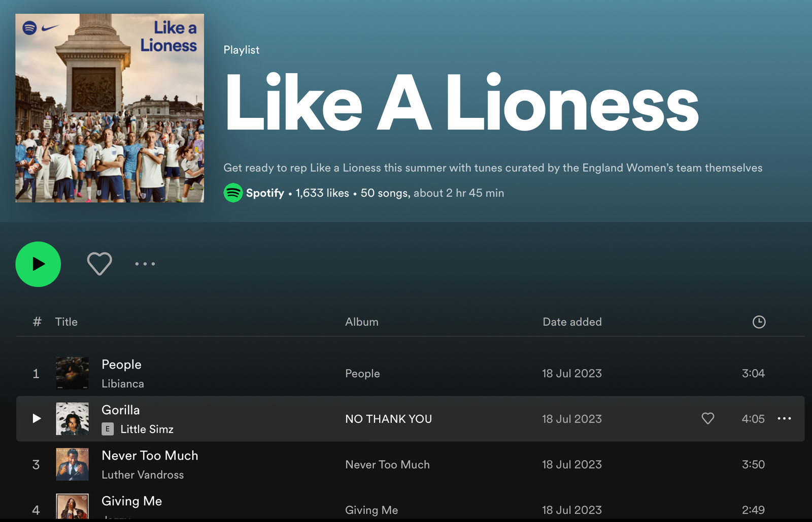The width and height of the screenshot is (812, 522).
Task: Save Gorilla by clicking its heart icon
Action: 708,418
